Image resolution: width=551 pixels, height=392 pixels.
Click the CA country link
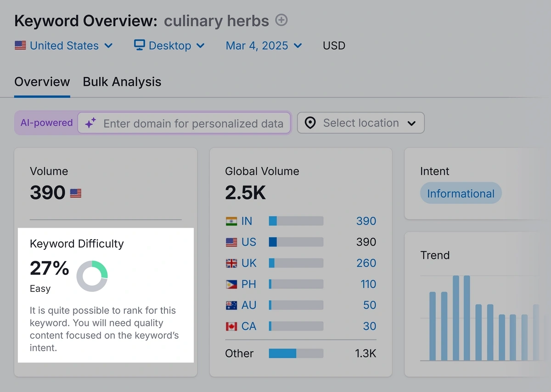tap(248, 326)
